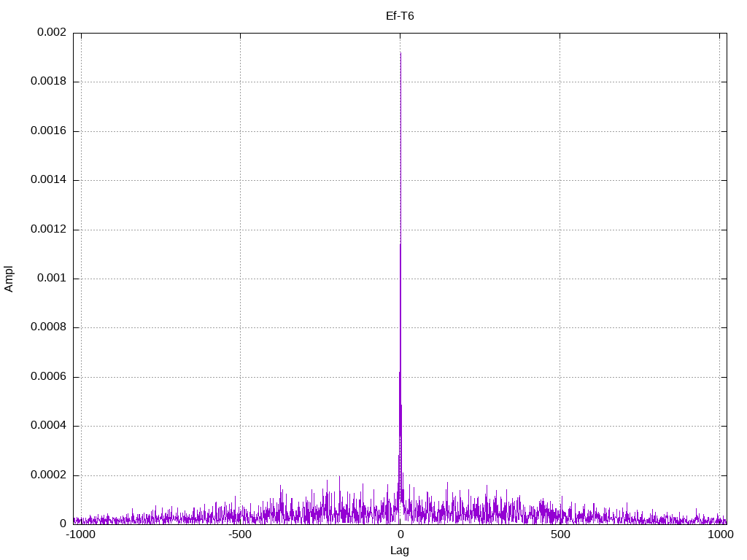Click the top of the central correlation peak
The image size is (747, 560).
[x=400, y=53]
